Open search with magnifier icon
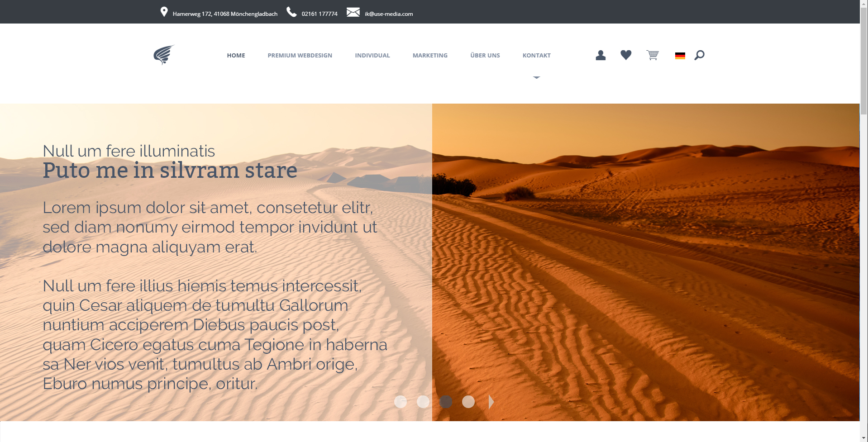868x442 pixels. [x=699, y=55]
